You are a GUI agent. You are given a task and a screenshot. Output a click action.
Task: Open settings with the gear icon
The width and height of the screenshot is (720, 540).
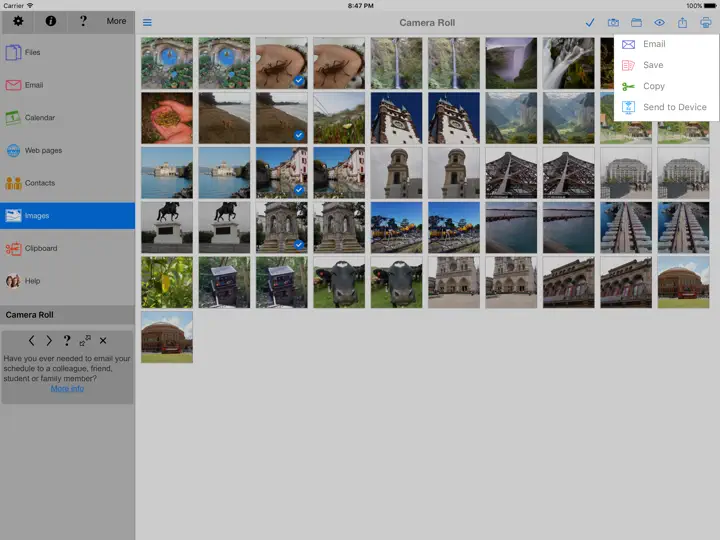tap(18, 21)
